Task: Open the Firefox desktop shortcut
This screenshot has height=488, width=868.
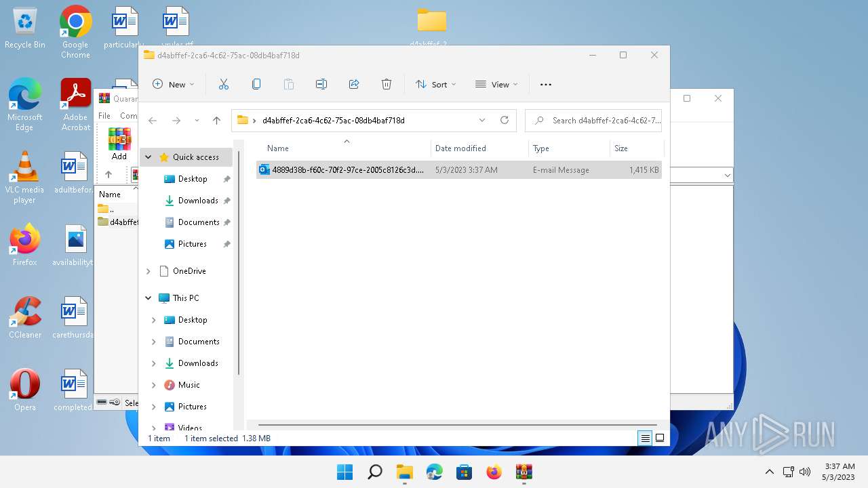Action: pyautogui.click(x=25, y=245)
